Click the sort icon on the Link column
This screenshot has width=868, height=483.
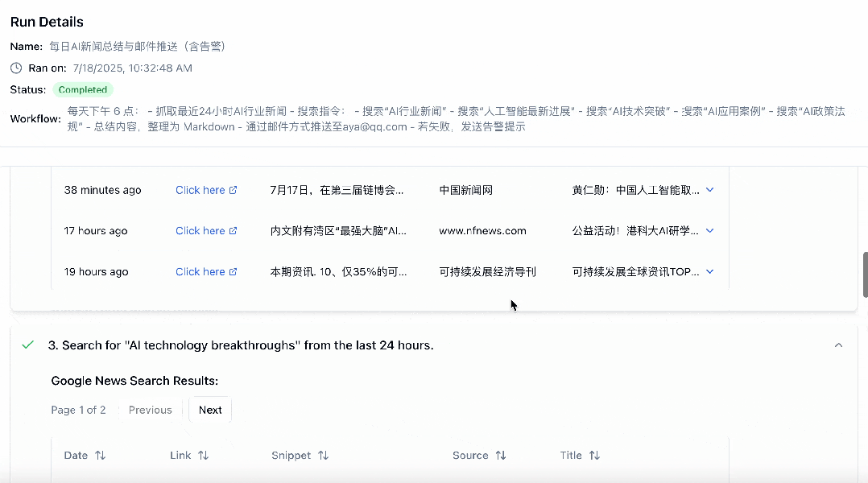tap(204, 455)
